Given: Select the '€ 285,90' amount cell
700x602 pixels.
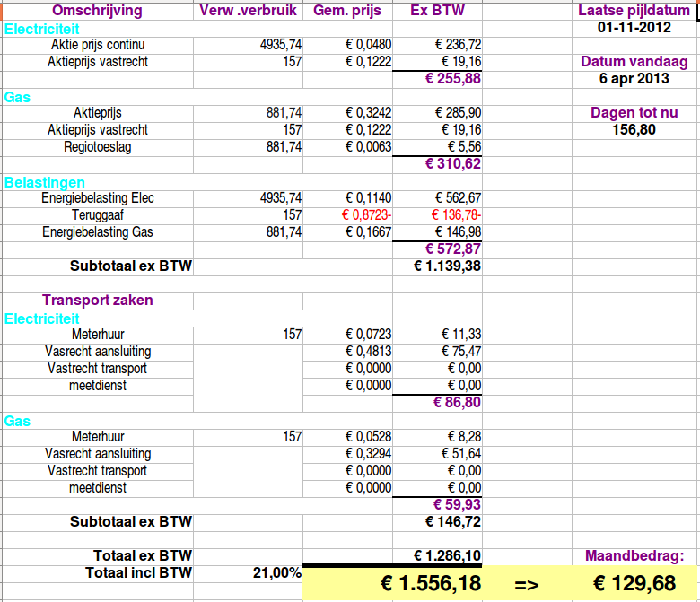Looking at the screenshot, I should [x=437, y=113].
